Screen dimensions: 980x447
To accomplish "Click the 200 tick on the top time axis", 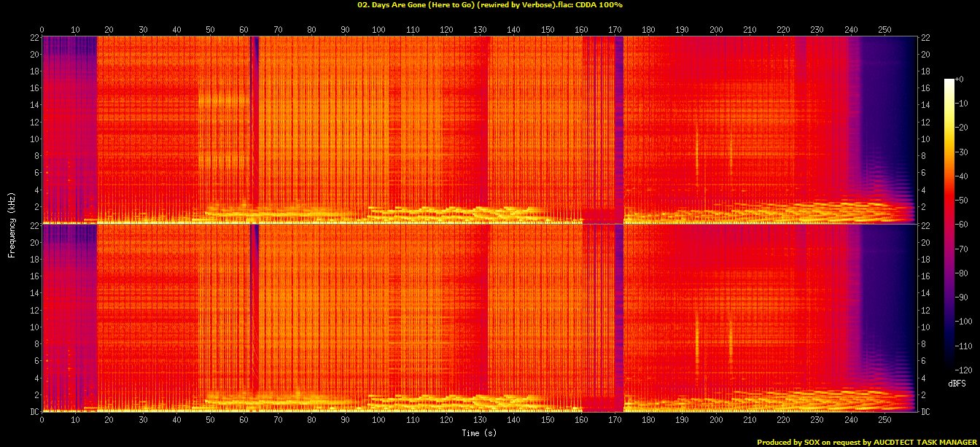I will point(715,29).
